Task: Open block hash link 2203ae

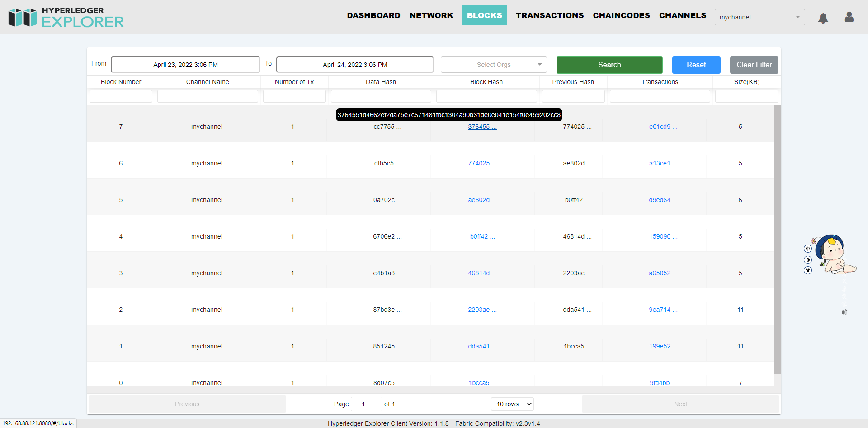Action: [x=482, y=310]
